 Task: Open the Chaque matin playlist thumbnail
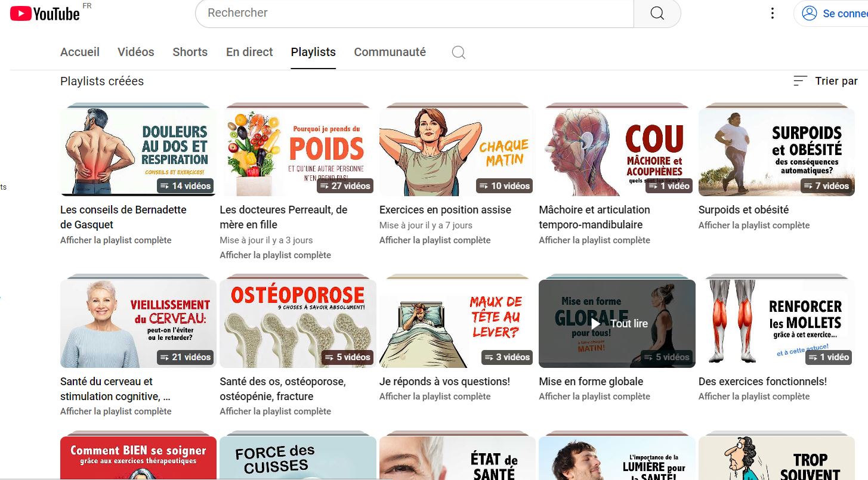458,152
